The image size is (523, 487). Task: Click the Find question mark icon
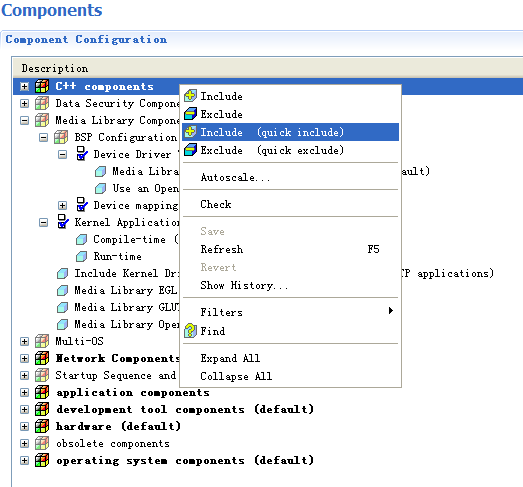[x=190, y=331]
